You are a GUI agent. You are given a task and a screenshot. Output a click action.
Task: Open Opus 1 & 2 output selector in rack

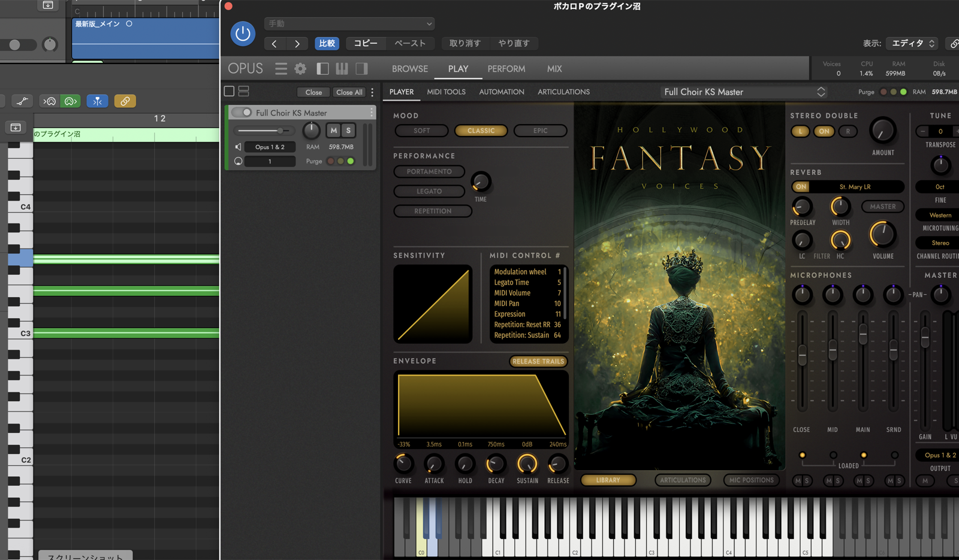pos(270,147)
